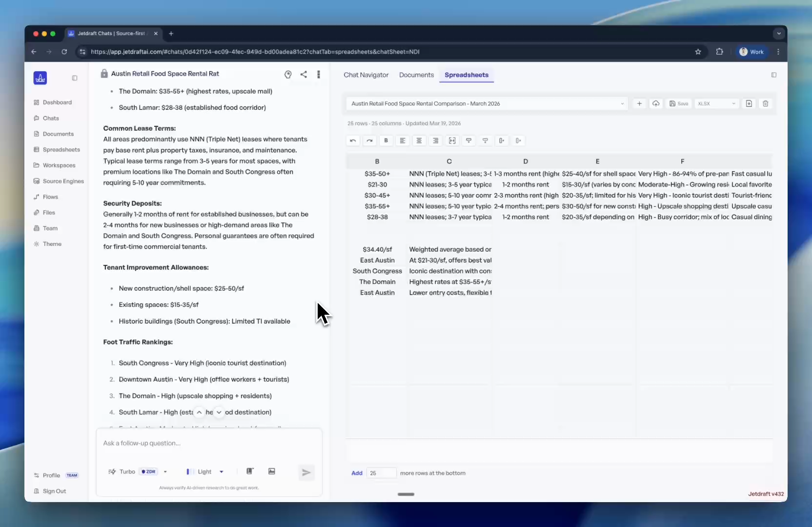
Task: Toggle the right panel layout button
Action: pos(773,75)
